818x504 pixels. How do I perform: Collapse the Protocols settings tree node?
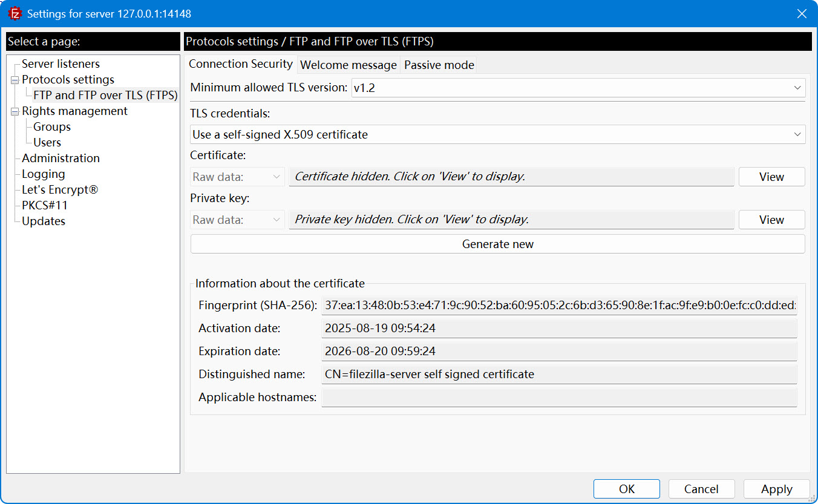[15, 80]
